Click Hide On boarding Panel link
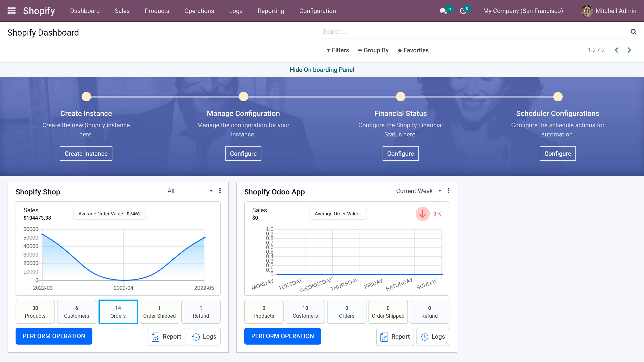The height and width of the screenshot is (362, 644). (x=322, y=70)
